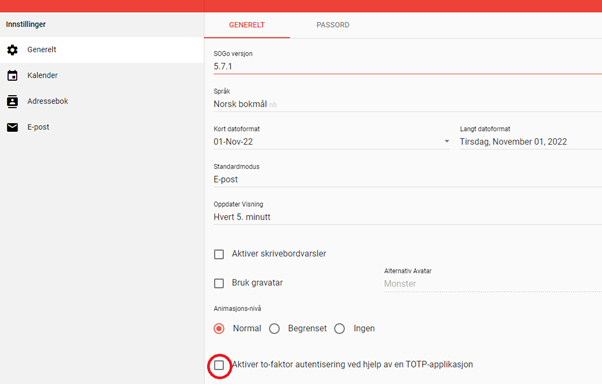Select the Ingen animation level
Viewport: 602px width, 384px height.
tap(339, 329)
